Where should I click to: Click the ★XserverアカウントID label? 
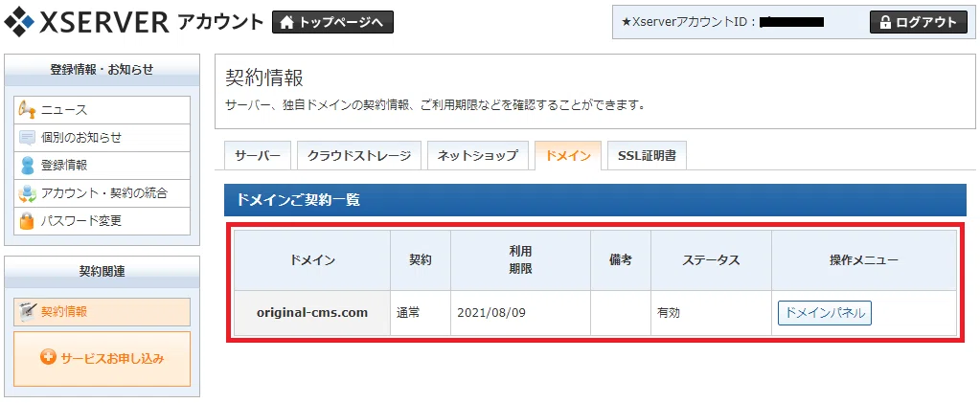689,22
